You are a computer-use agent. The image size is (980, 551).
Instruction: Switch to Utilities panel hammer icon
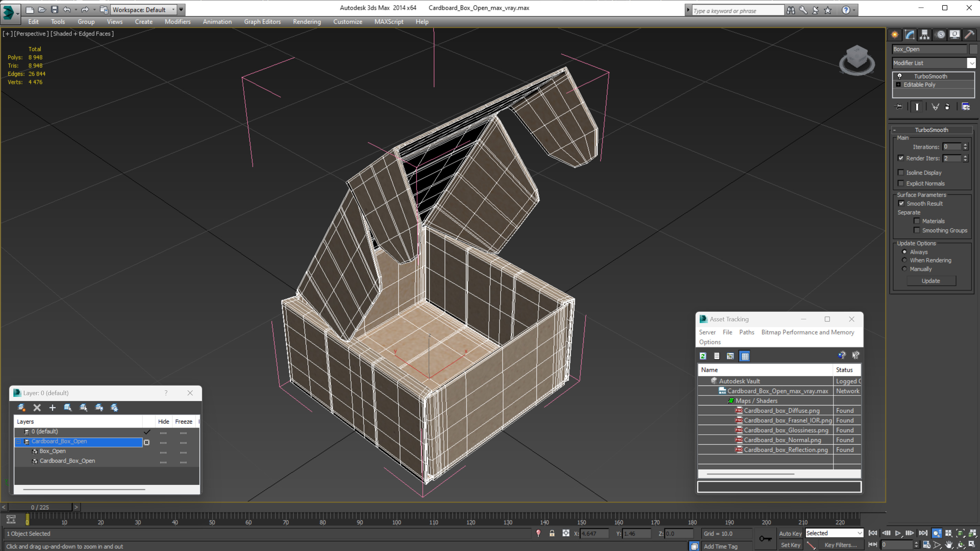(x=969, y=35)
